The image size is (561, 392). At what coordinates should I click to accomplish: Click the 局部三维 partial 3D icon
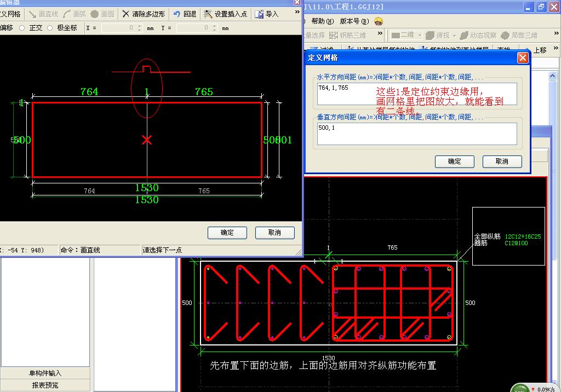(505, 35)
